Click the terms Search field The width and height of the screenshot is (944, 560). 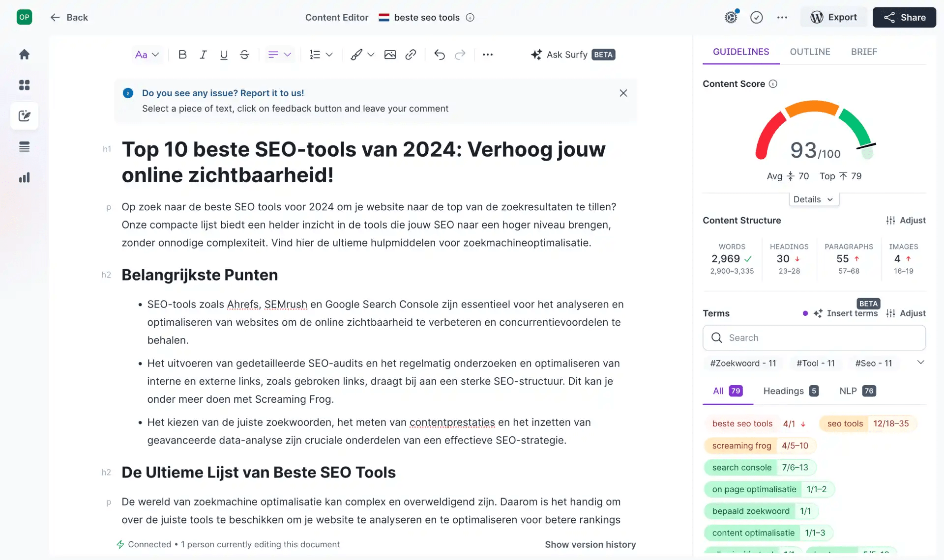[x=814, y=337]
